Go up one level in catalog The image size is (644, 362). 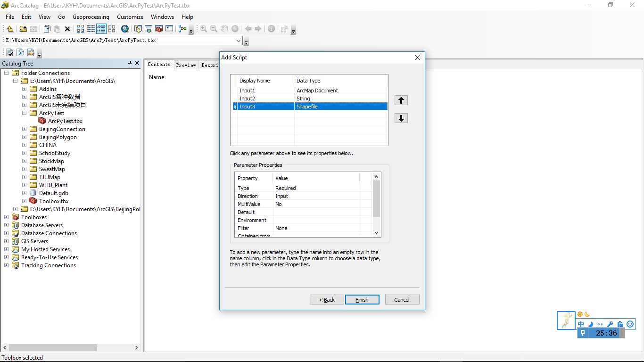click(x=10, y=29)
